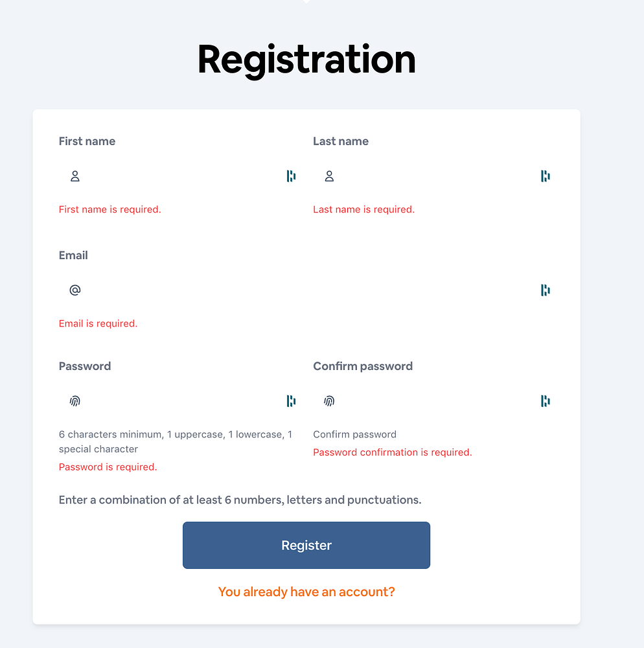Focus the Confirm password input field

[433, 401]
